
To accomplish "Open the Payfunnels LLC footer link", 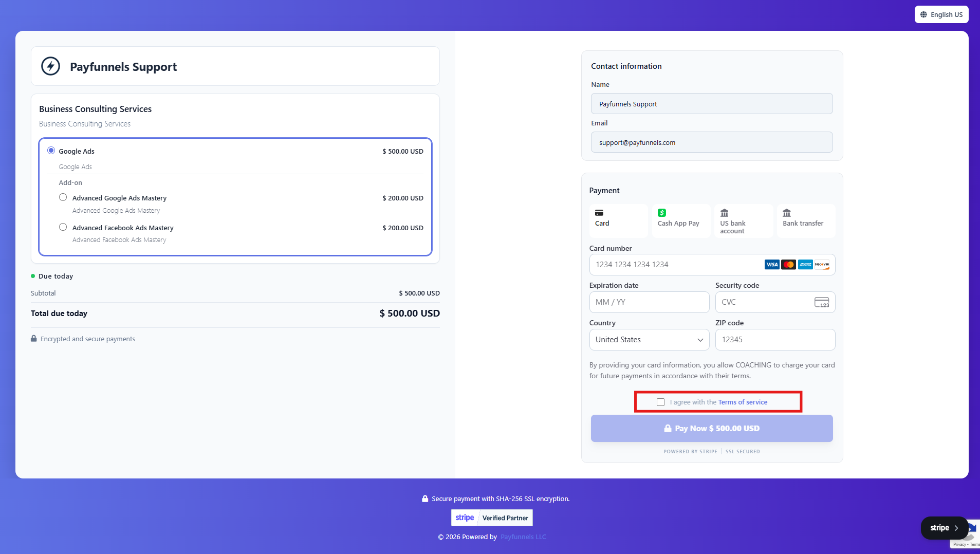I will pyautogui.click(x=523, y=537).
